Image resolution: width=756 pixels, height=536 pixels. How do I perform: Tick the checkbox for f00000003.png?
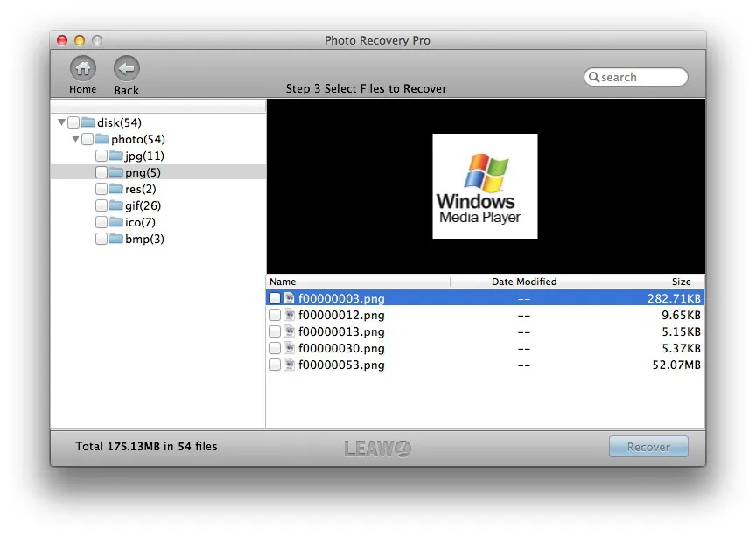pos(275,298)
